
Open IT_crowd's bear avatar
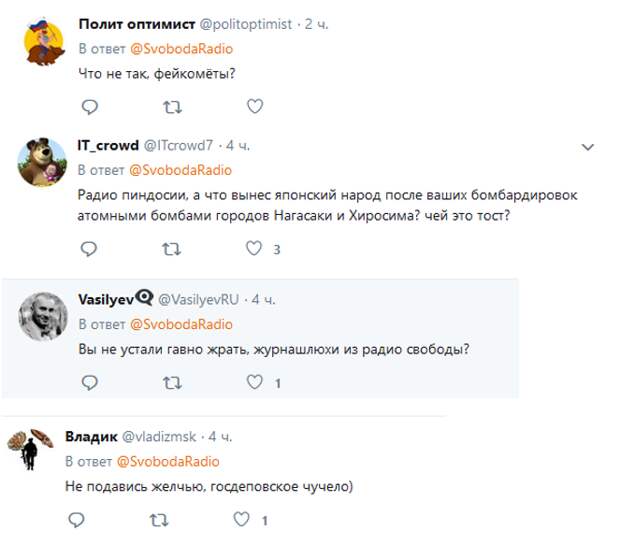(x=42, y=162)
